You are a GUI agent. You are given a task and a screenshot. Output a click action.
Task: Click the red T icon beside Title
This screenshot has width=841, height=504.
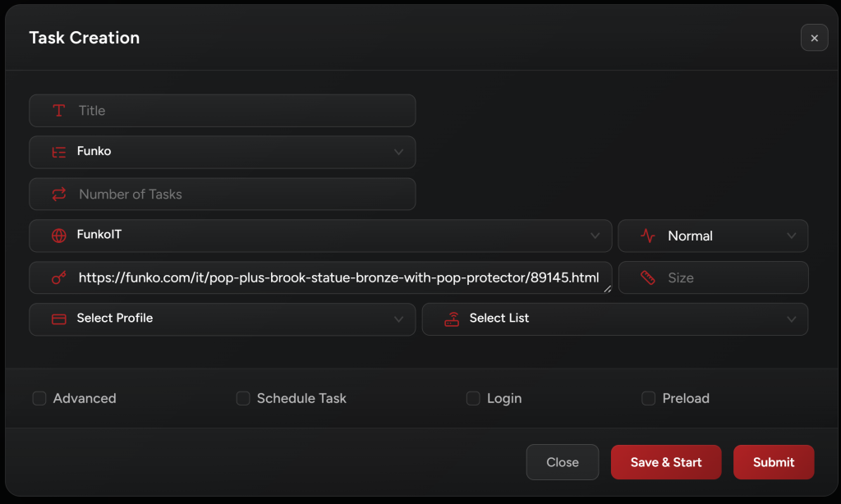[58, 111]
